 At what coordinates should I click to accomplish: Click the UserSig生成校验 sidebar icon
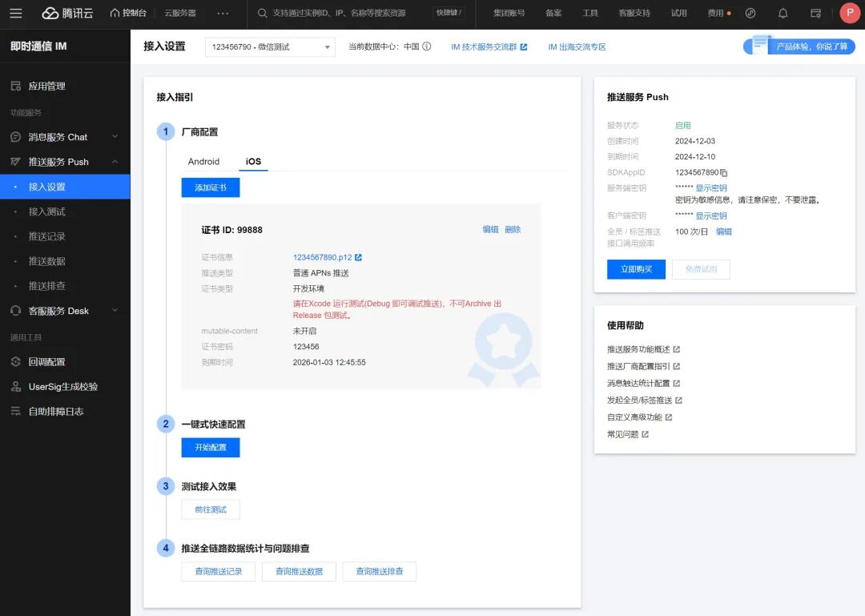16,386
